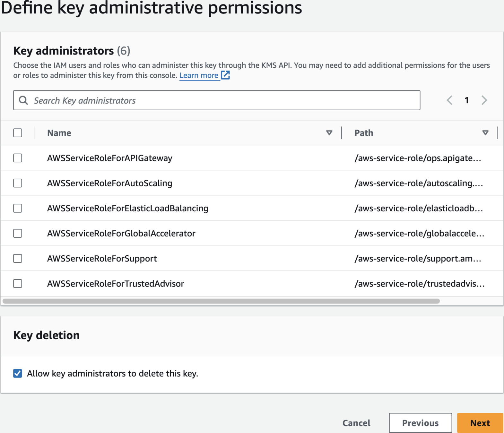Click AWSServiceRoleForElasticLoadBalancing name
504x433 pixels.
coord(128,208)
